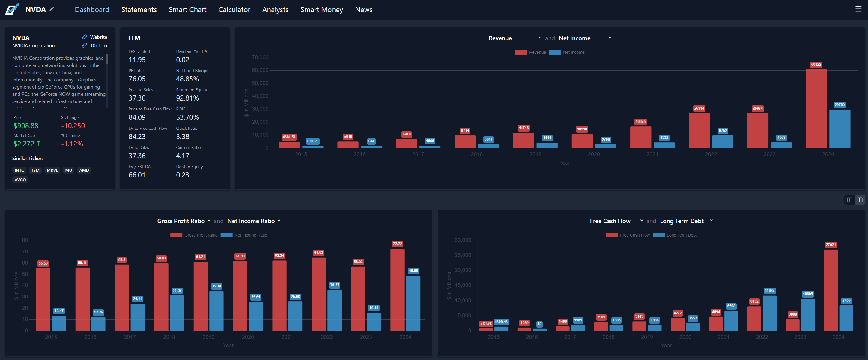Click the chain icon next to 10k Link

(x=84, y=45)
